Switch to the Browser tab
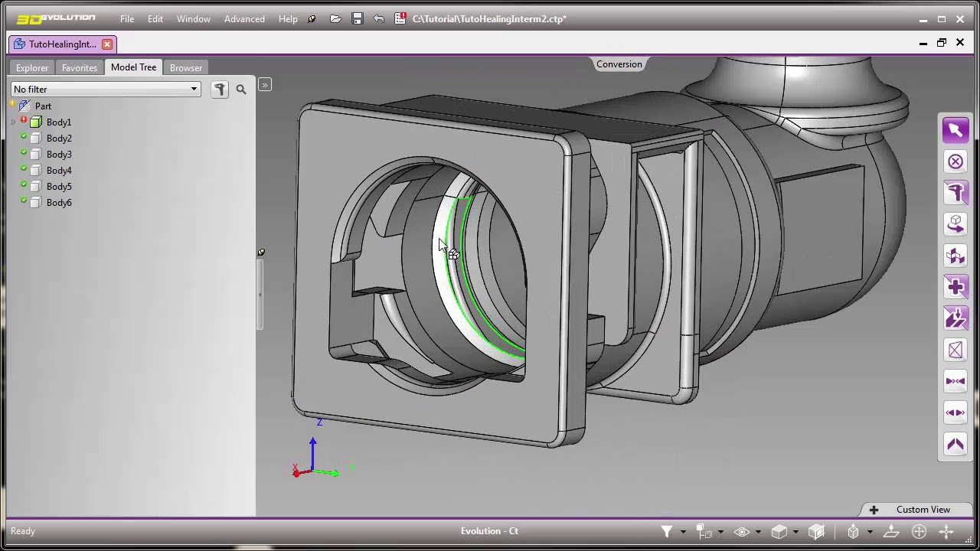This screenshot has width=980, height=551. 186,67
